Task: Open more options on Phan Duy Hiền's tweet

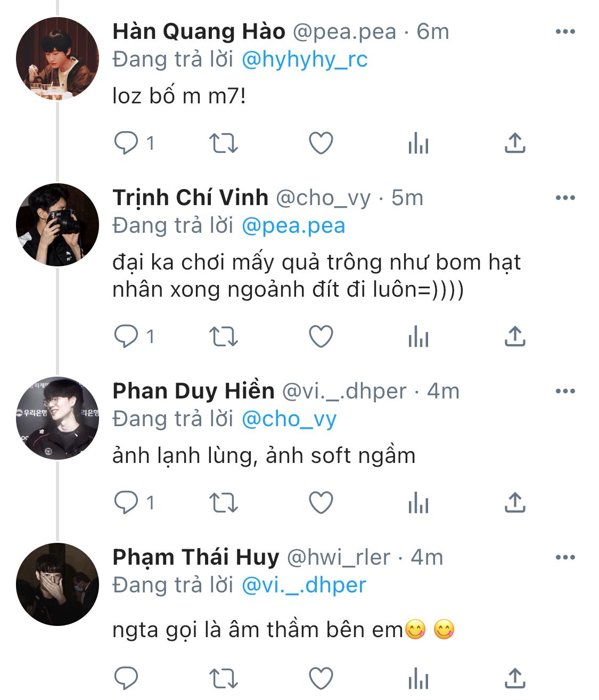Action: (565, 391)
